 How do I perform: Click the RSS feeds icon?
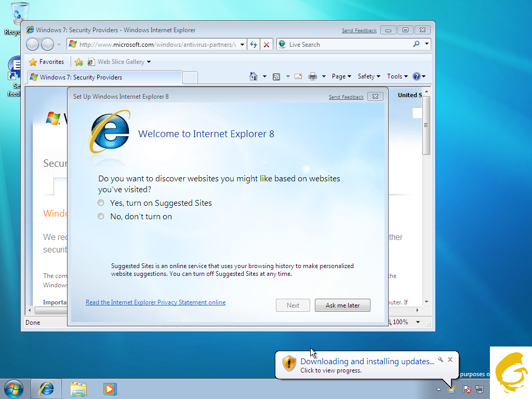coord(276,76)
